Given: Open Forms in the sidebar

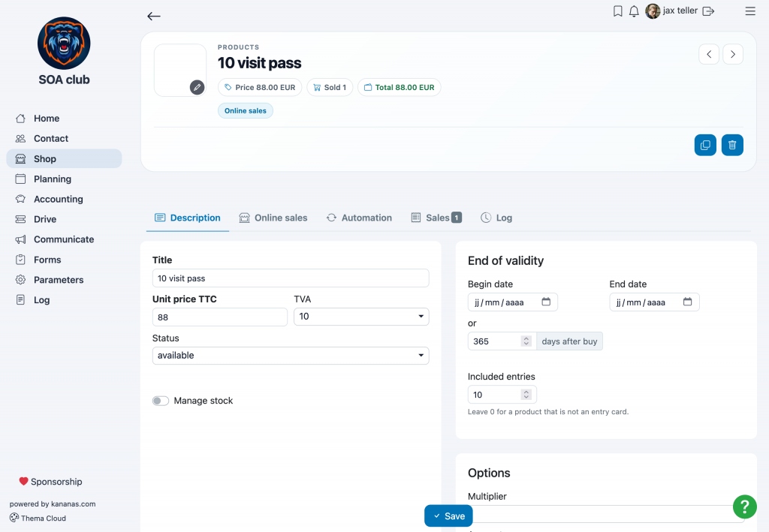Looking at the screenshot, I should pos(64,260).
